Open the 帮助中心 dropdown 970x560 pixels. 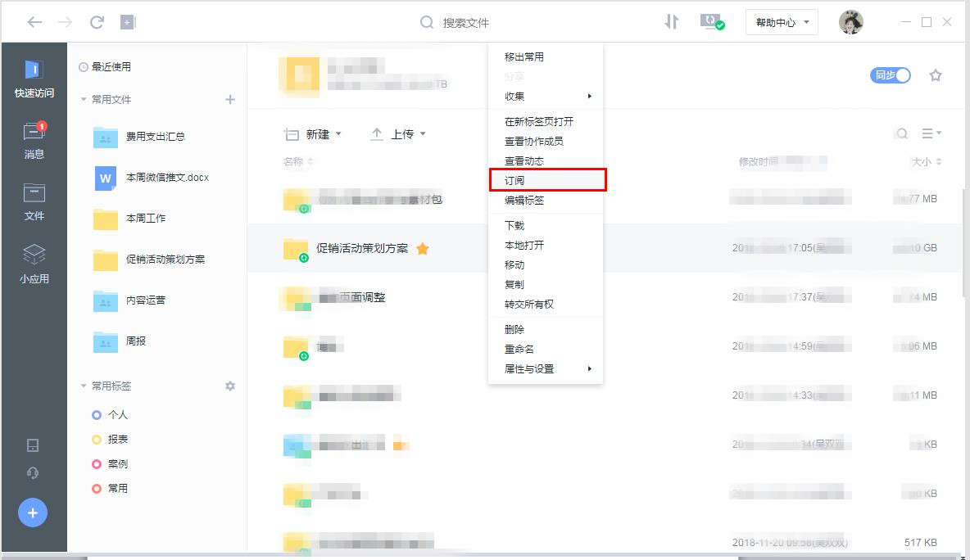[x=780, y=22]
